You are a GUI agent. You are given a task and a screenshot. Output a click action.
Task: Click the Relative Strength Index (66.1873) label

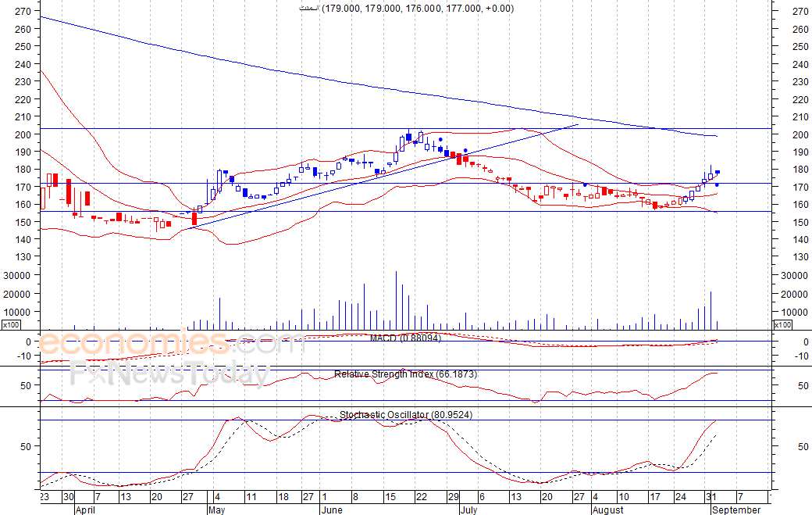pyautogui.click(x=405, y=374)
